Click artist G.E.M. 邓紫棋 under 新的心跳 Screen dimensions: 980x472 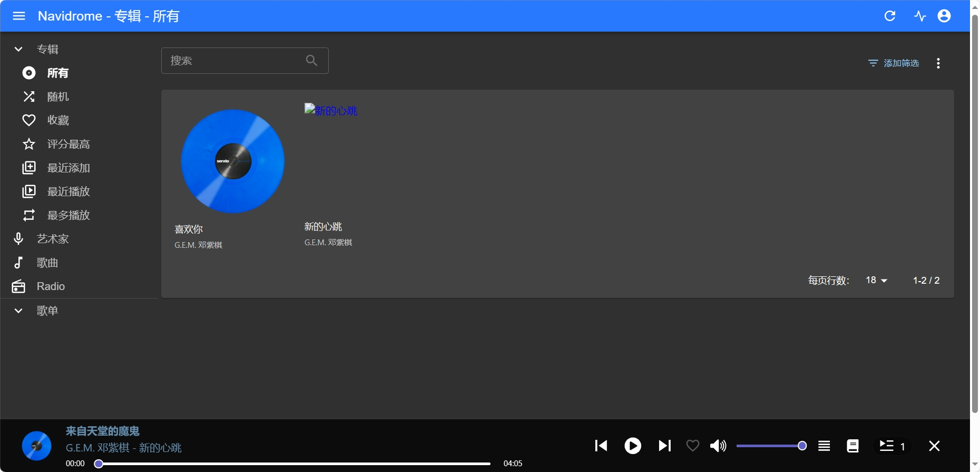tap(328, 243)
